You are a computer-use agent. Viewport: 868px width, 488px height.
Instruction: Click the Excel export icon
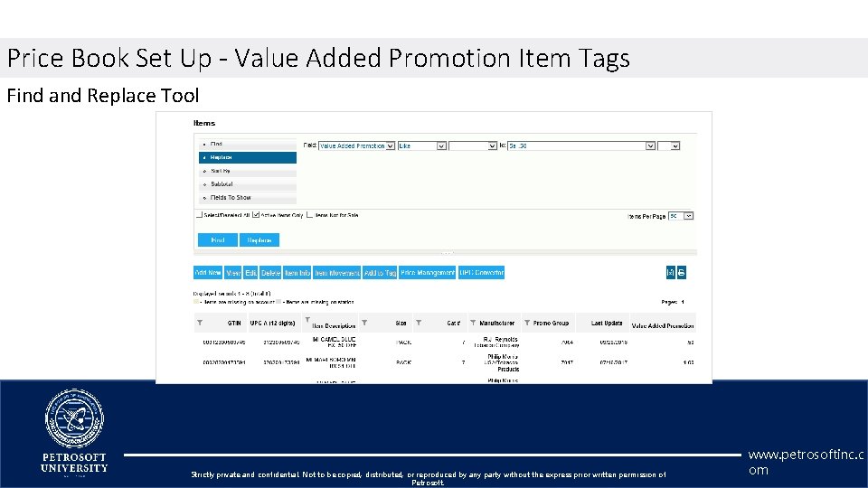[670, 272]
